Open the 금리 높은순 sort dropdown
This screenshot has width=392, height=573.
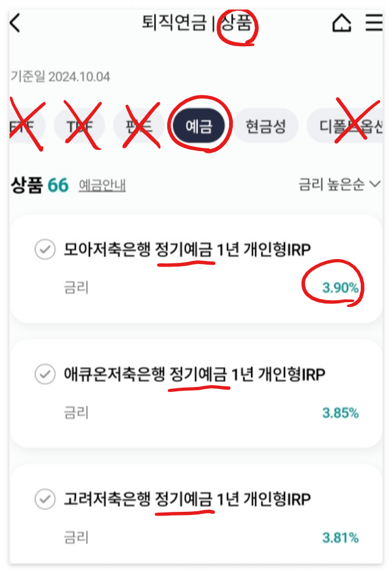tap(340, 184)
